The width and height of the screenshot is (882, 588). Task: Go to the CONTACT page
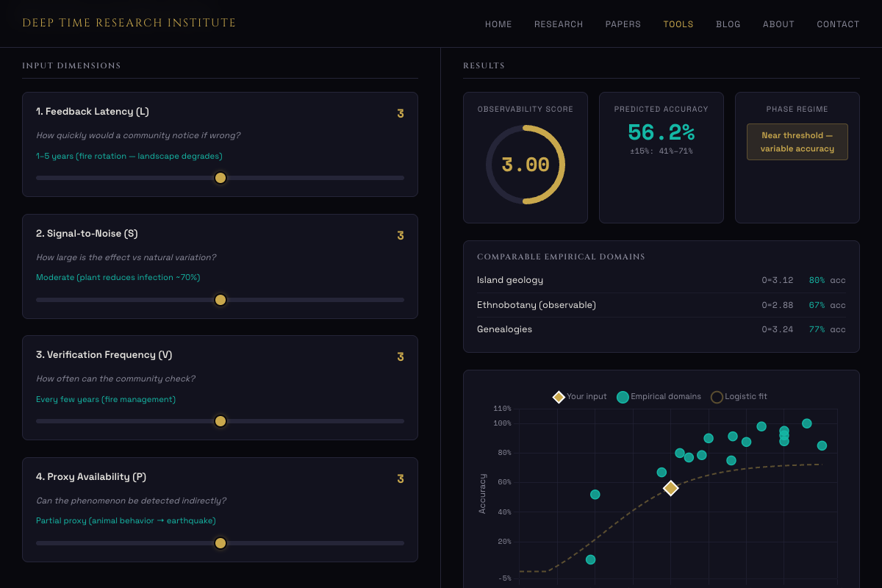coord(838,24)
